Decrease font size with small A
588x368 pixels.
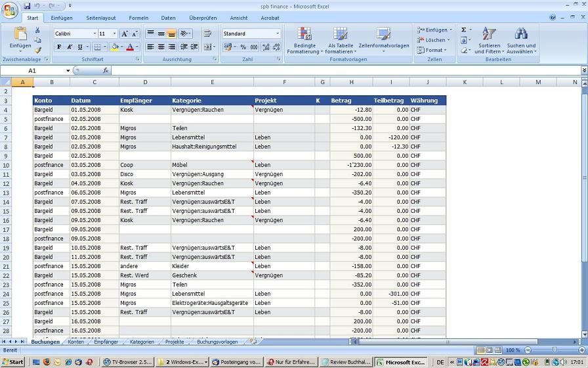135,34
